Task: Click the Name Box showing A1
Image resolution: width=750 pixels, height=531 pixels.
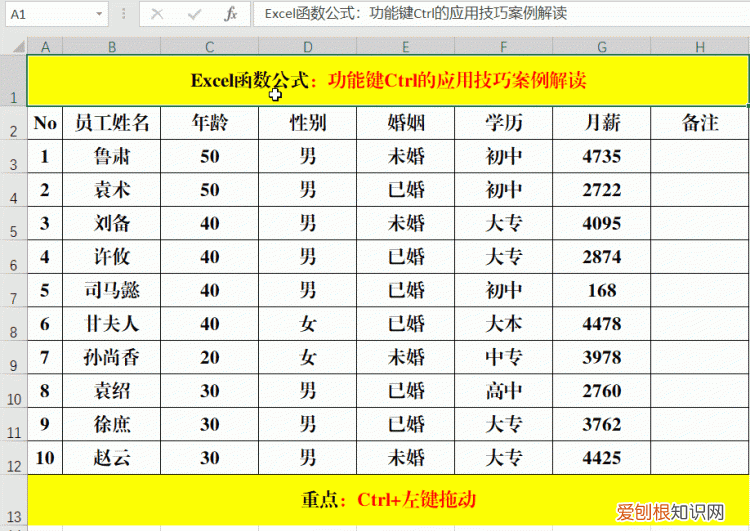Action: click(x=56, y=14)
